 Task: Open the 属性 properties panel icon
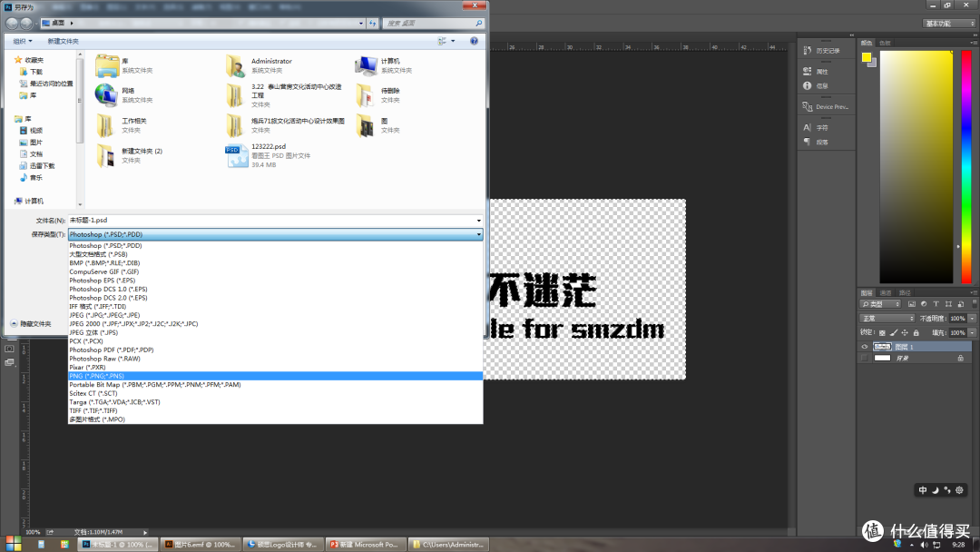[807, 71]
